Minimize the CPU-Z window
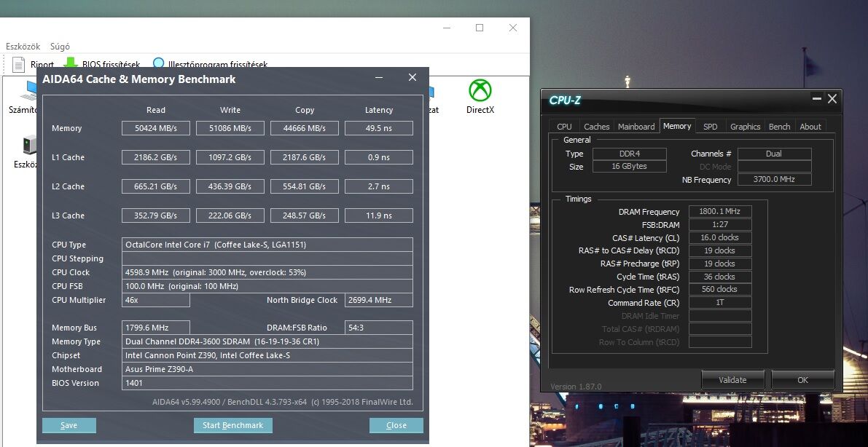Screen dimensions: 868x447 click(817, 98)
